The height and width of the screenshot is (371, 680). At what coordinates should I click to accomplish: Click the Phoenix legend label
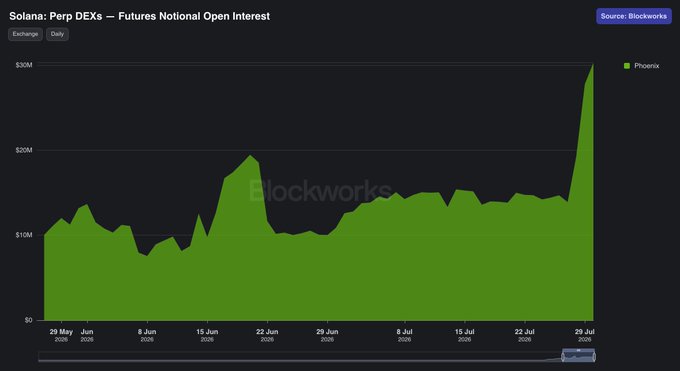pyautogui.click(x=647, y=66)
